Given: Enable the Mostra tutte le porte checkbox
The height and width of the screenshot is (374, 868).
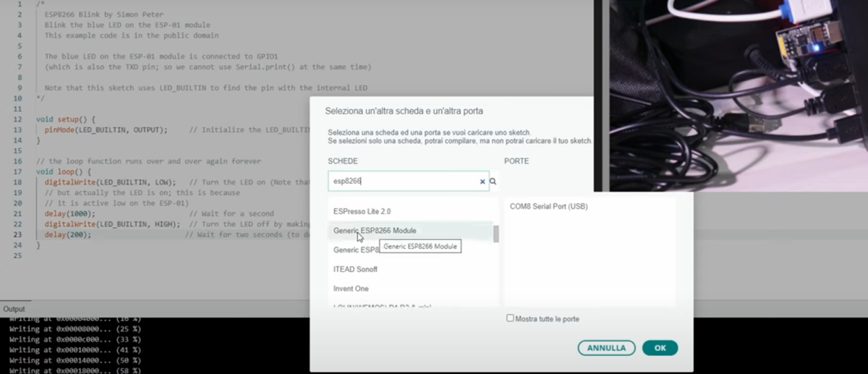Looking at the screenshot, I should 511,318.
